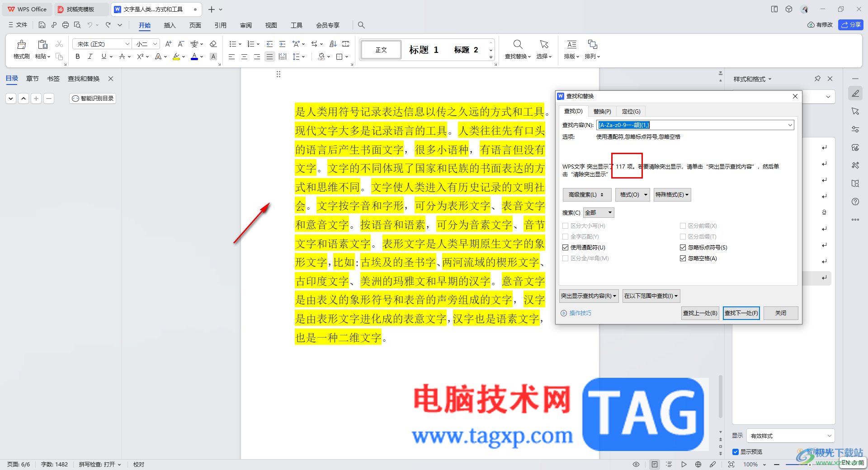Viewport: 868px width, 470px height.
Task: Expand the Find What history dropdown
Action: coord(790,125)
